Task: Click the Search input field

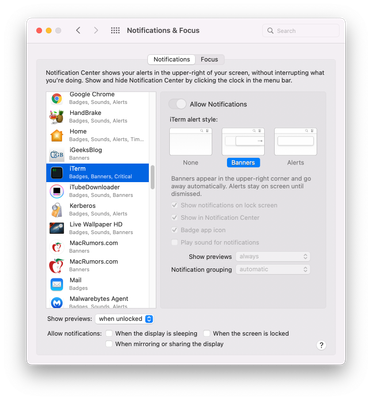Action: click(x=301, y=31)
